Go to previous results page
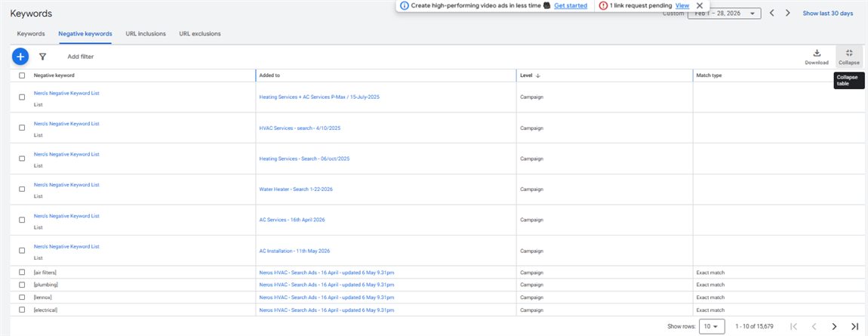The height and width of the screenshot is (336, 868). [x=814, y=327]
